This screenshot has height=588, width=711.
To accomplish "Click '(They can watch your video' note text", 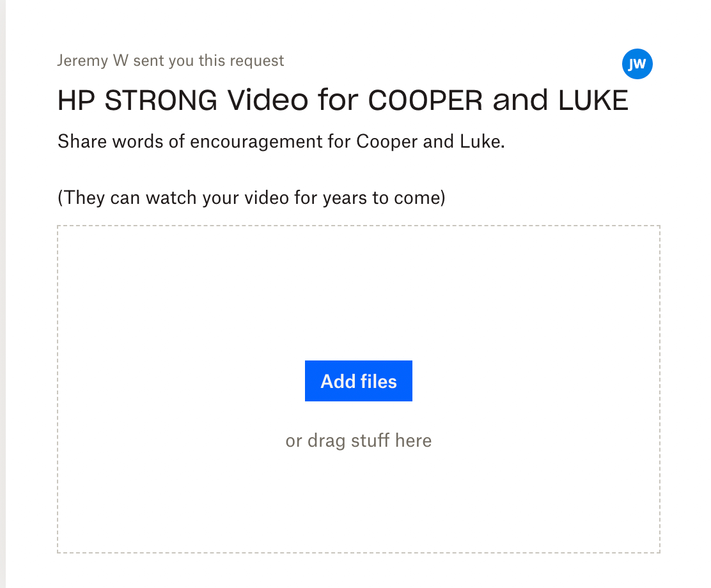I will (x=173, y=197).
